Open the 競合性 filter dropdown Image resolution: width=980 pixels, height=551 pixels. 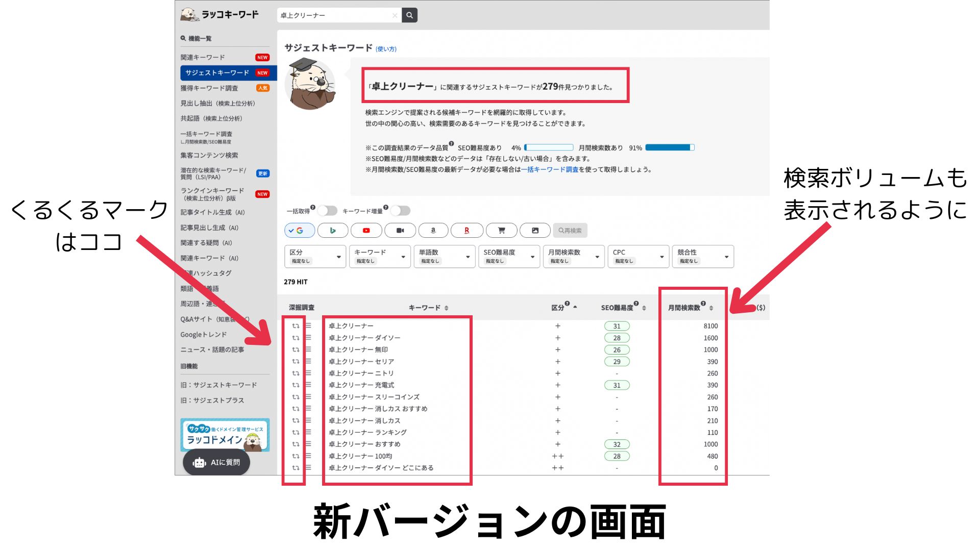tap(703, 256)
